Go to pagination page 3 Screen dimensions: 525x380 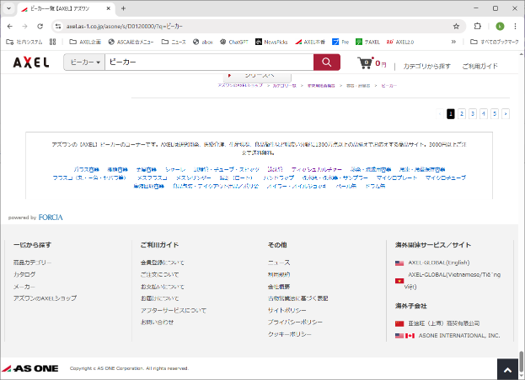coord(473,114)
